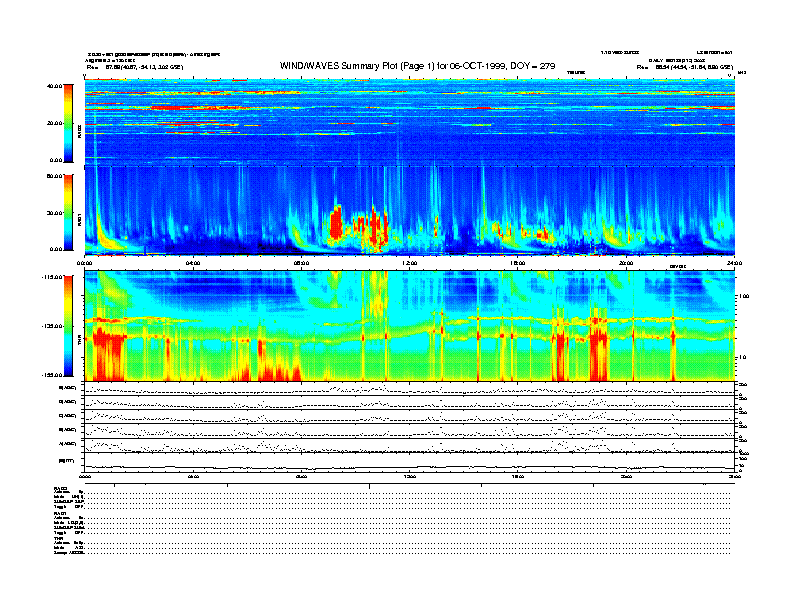
Task: Click the 04:00 time label below RAD1 panel
Action: [x=193, y=263]
